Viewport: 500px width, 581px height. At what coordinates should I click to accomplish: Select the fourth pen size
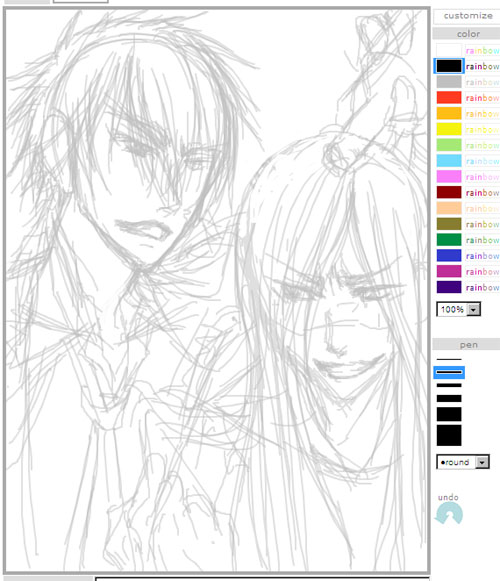pyautogui.click(x=449, y=398)
